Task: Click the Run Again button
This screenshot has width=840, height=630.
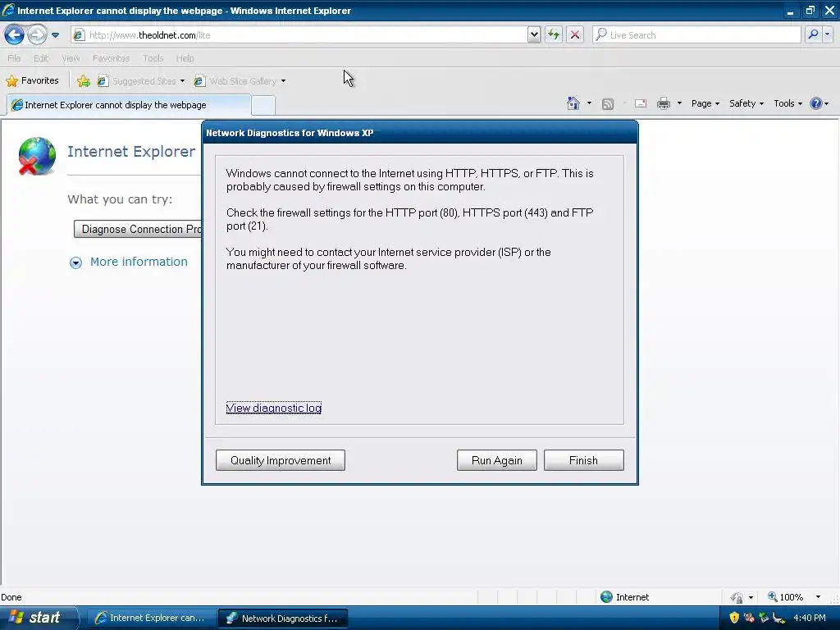Action: pyautogui.click(x=496, y=460)
